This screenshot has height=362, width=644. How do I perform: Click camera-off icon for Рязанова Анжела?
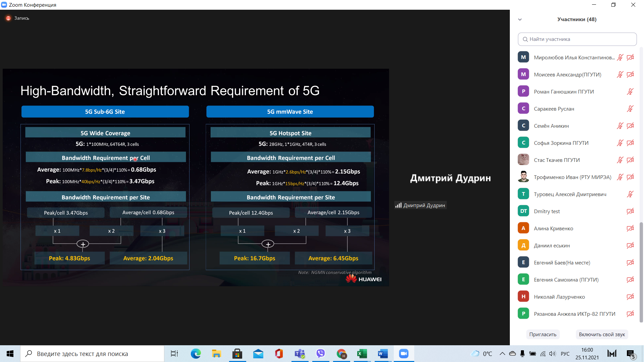tap(630, 314)
